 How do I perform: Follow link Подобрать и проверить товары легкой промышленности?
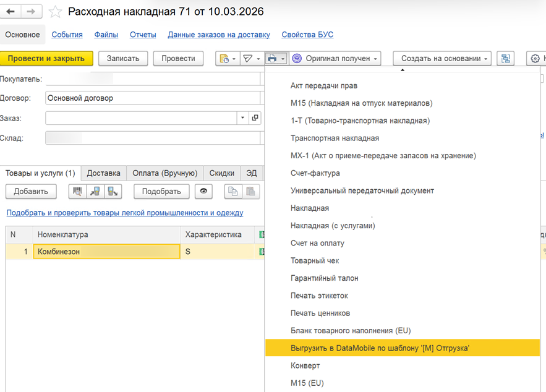[125, 213]
